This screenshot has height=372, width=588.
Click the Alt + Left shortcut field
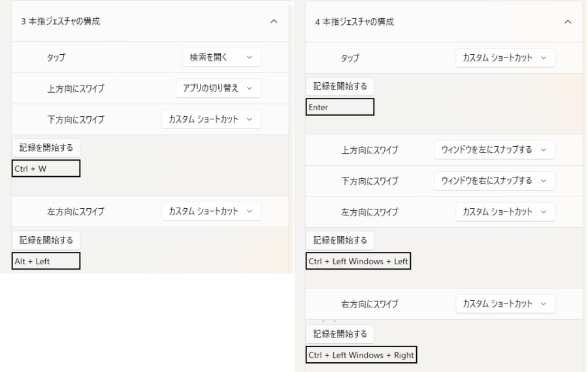pos(46,262)
